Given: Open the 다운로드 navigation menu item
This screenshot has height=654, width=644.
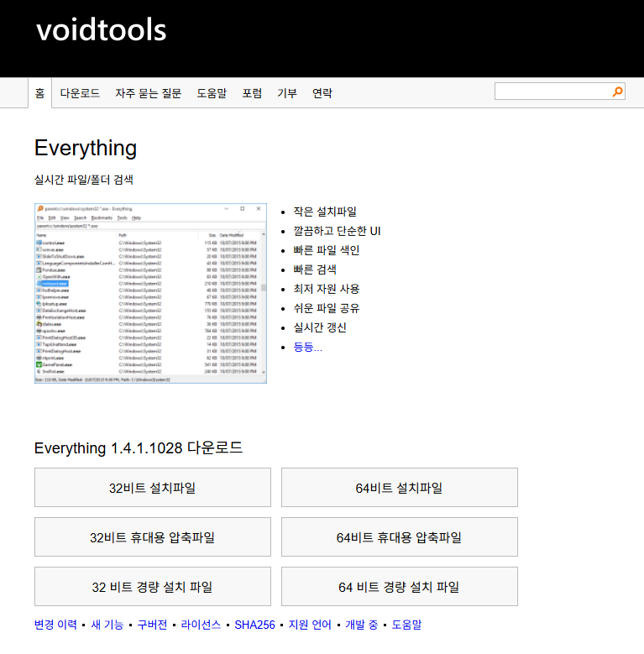Looking at the screenshot, I should tap(80, 93).
